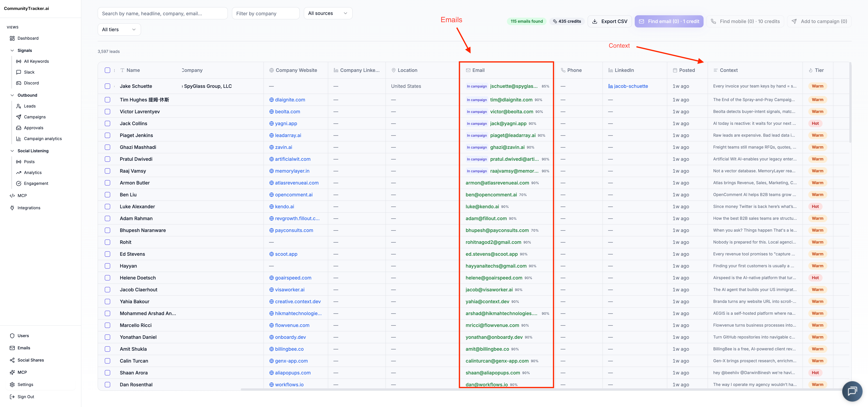Click the CommunityTracker.ai logo text
This screenshot has width=868, height=407.
pyautogui.click(x=26, y=8)
